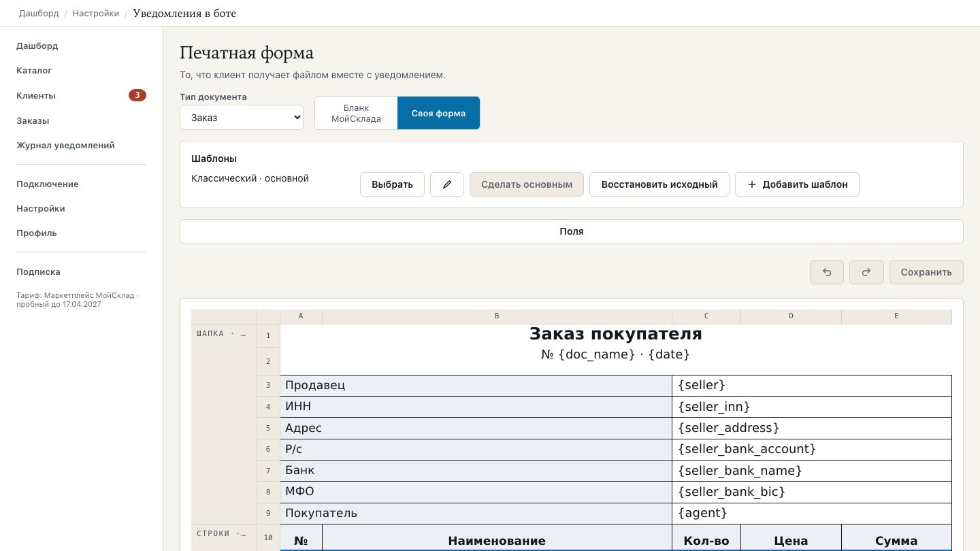Click the Покупатель cell
The width and height of the screenshot is (980, 551).
tap(476, 513)
